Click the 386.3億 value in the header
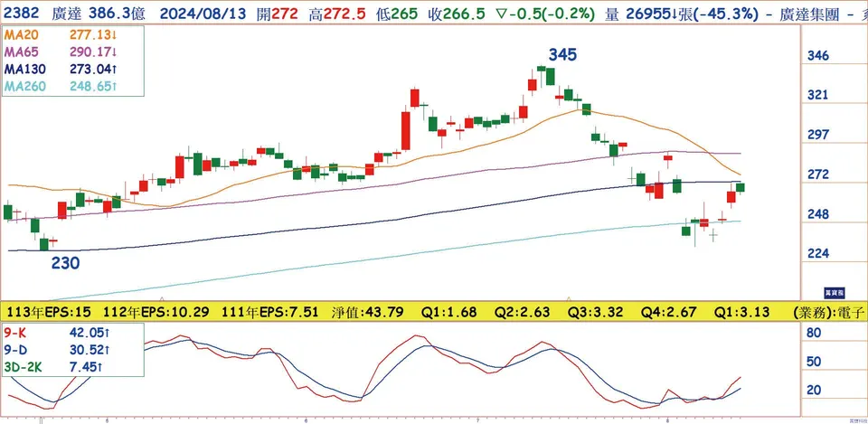The image size is (868, 424). coord(118,15)
